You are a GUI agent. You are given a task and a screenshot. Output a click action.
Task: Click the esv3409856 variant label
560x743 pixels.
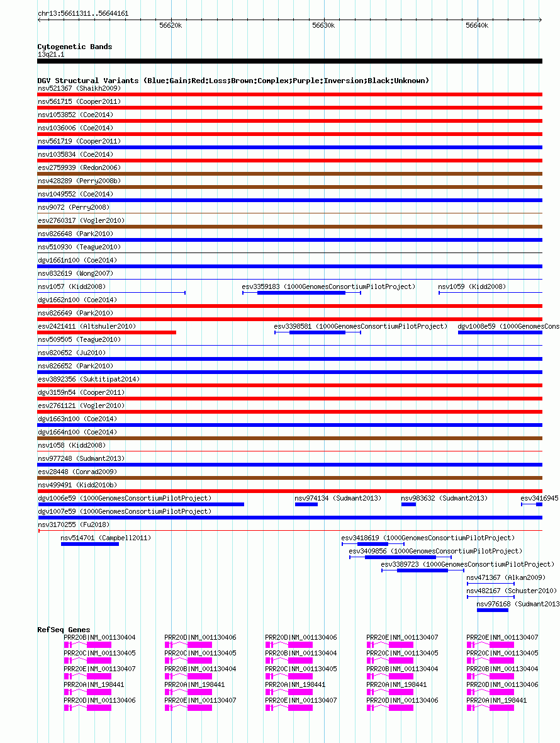point(435,552)
